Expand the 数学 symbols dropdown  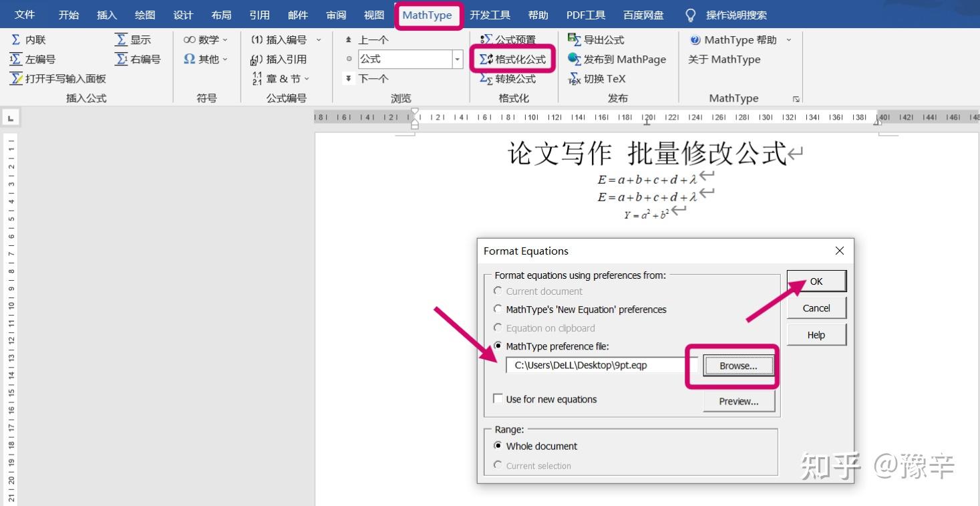click(x=206, y=40)
